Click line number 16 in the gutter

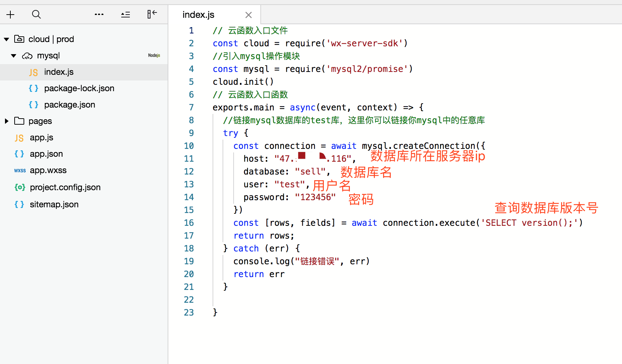[x=189, y=223]
